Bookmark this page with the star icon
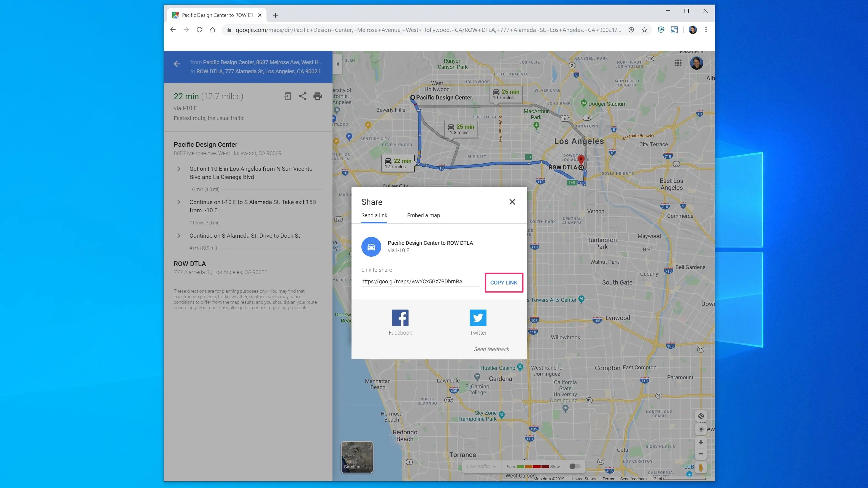This screenshot has width=868, height=488. 644,30
